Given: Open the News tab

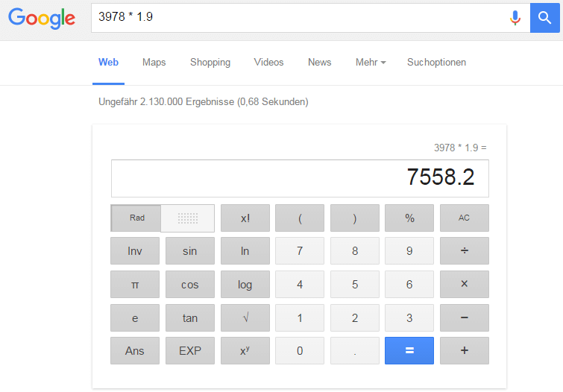Looking at the screenshot, I should (x=320, y=62).
